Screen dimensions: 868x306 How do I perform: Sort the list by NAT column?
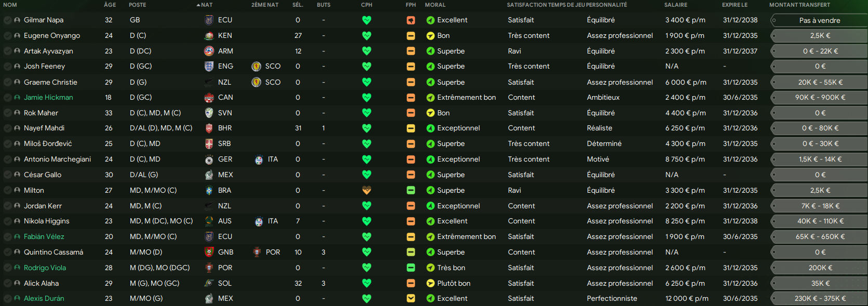[206, 5]
